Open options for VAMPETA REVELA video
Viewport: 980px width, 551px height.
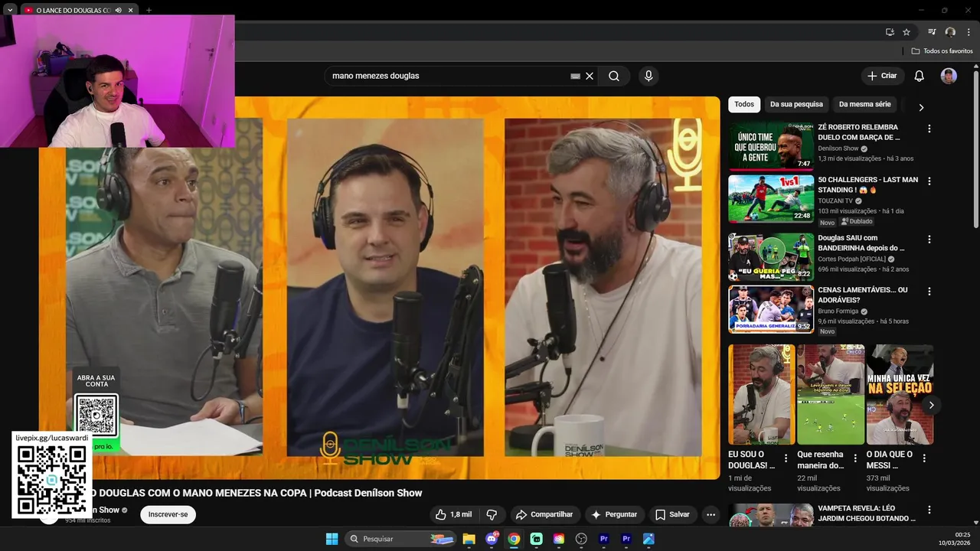pyautogui.click(x=929, y=510)
